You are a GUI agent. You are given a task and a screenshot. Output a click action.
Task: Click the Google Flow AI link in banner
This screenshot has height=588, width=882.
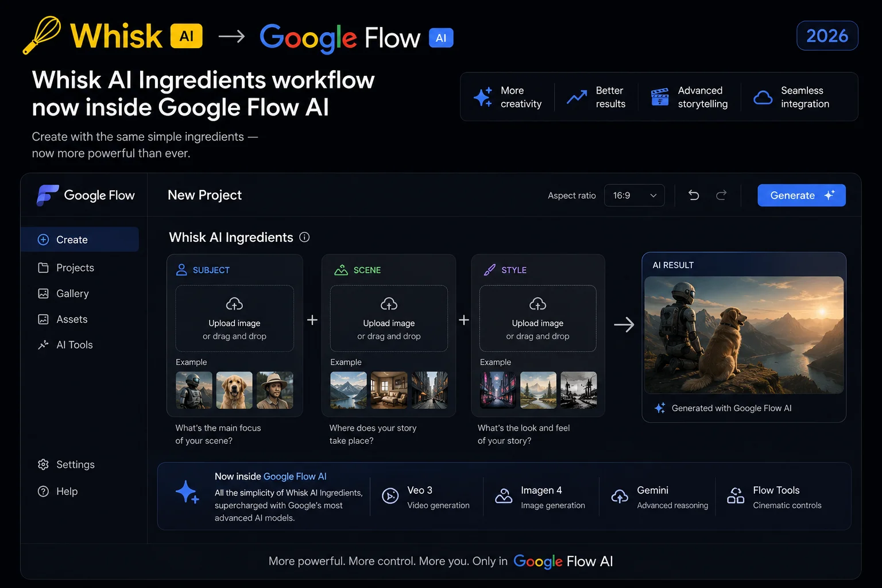coord(295,477)
